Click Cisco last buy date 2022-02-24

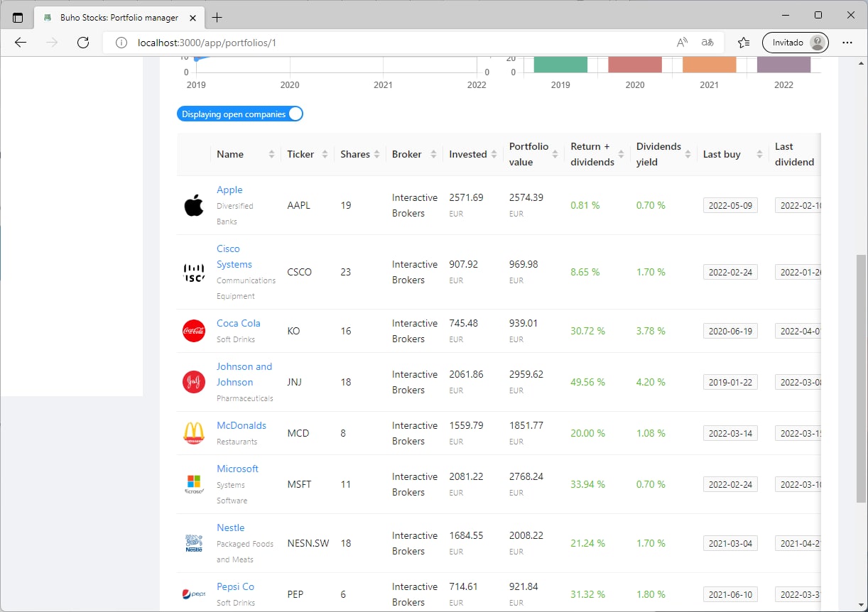coord(730,272)
